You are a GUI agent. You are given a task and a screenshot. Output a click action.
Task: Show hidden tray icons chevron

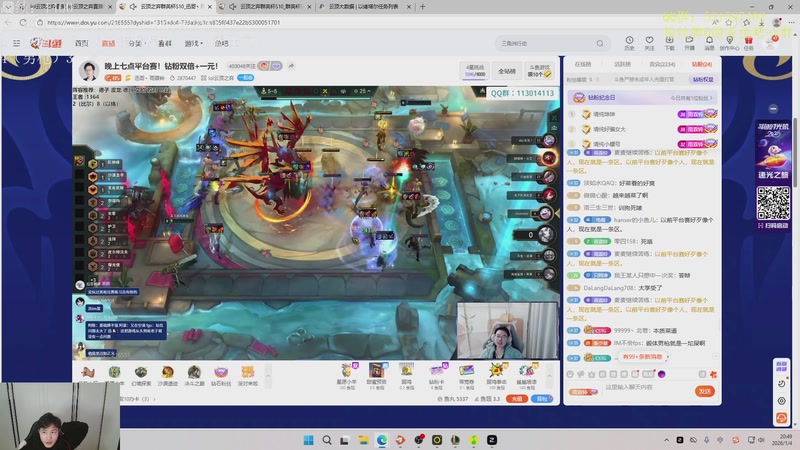click(666, 440)
